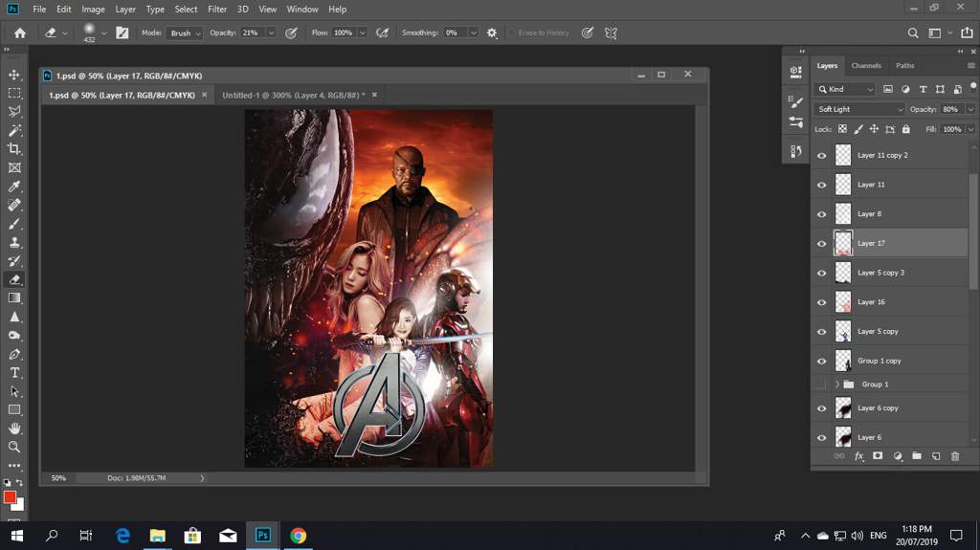Hide Layer 8
Screen dimensions: 980x550
(821, 214)
